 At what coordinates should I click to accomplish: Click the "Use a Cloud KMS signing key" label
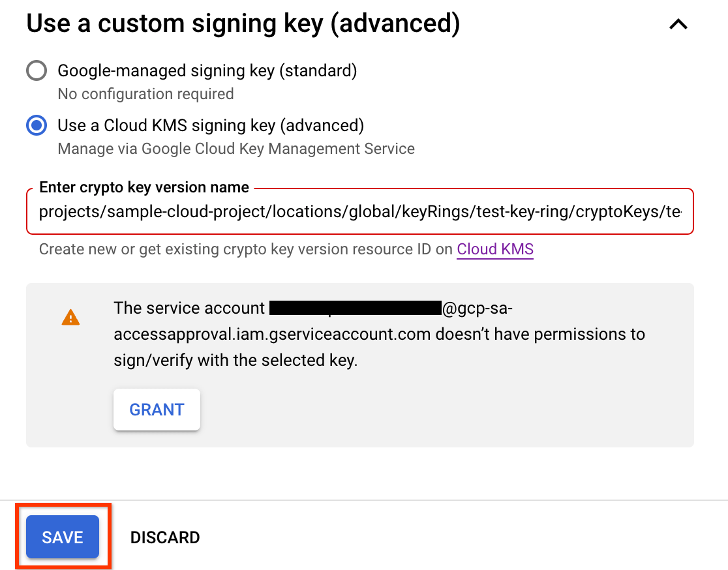210,125
